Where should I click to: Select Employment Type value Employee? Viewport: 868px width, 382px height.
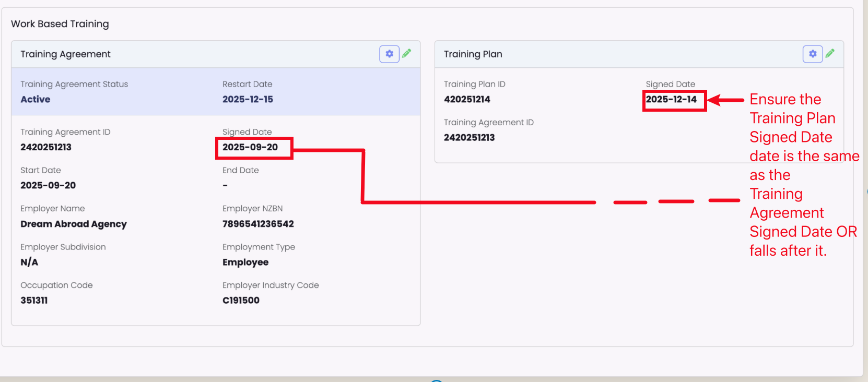pyautogui.click(x=245, y=262)
